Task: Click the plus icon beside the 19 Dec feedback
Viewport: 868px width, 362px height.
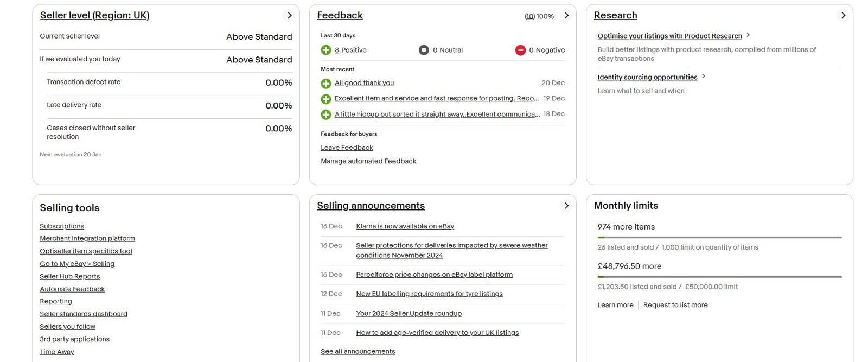Action: click(326, 99)
